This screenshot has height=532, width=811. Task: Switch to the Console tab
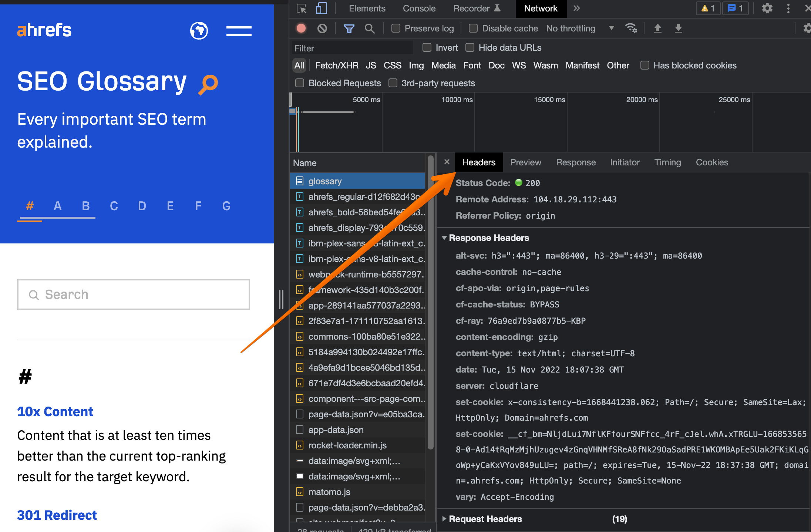tap(419, 9)
